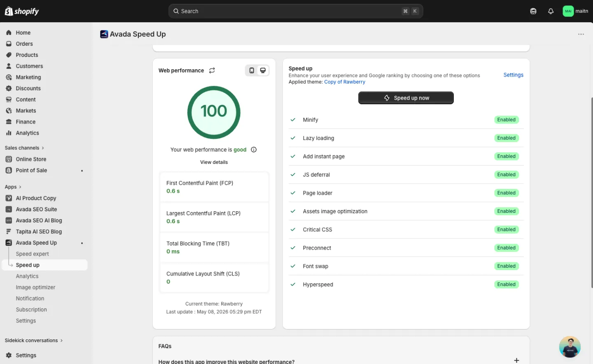The height and width of the screenshot is (364, 593).
Task: Expand Sales channels section
Action: coord(24,148)
